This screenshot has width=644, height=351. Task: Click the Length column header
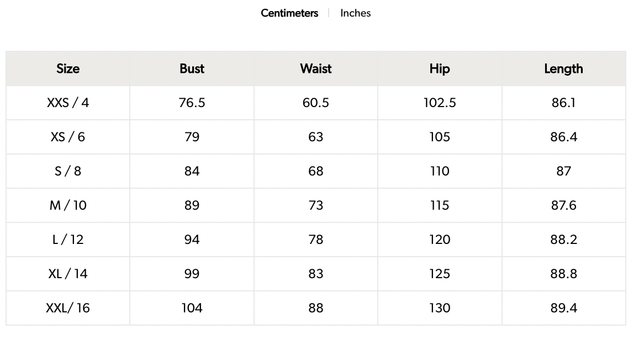563,69
